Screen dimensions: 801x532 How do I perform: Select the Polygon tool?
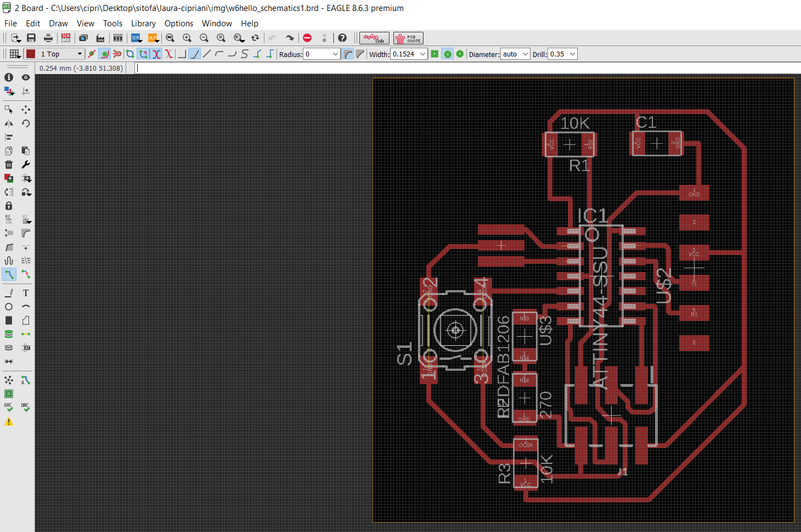click(x=26, y=320)
